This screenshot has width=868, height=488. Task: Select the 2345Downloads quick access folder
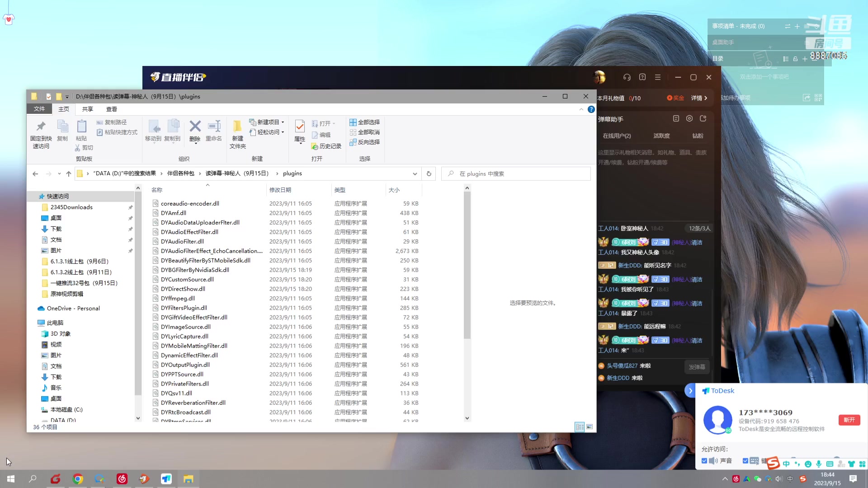[x=71, y=207]
